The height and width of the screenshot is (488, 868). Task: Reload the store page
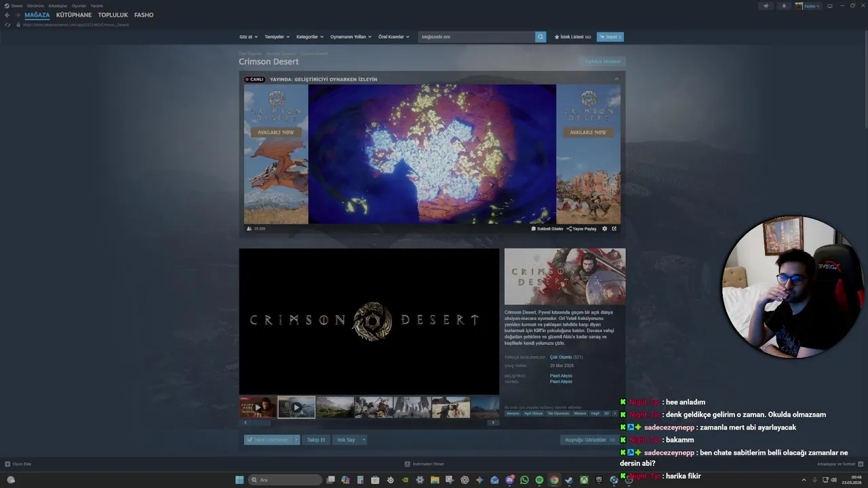point(7,24)
